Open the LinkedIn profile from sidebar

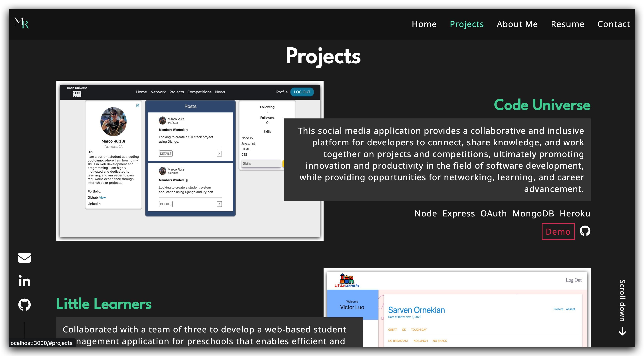(x=24, y=281)
